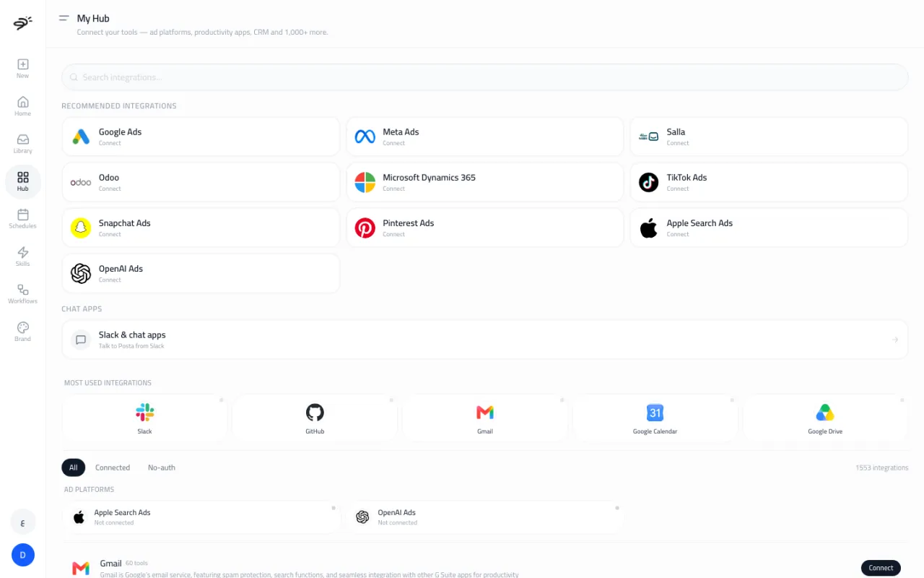Expand Slack & chat apps arrow
Viewport: 924px width, 578px height.
[x=895, y=340]
